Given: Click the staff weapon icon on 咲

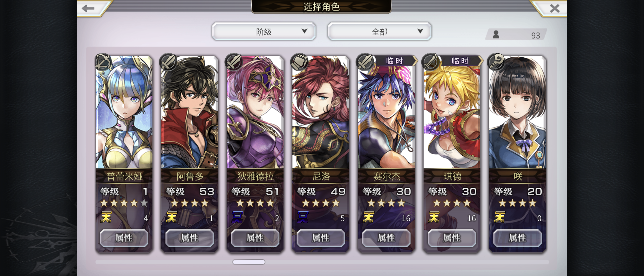Looking at the screenshot, I should coord(496,62).
